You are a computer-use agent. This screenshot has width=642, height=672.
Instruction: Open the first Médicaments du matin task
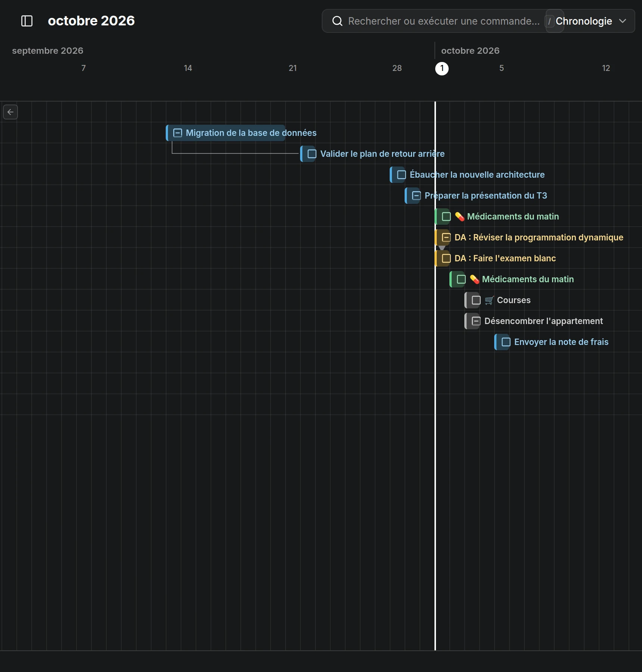point(513,217)
